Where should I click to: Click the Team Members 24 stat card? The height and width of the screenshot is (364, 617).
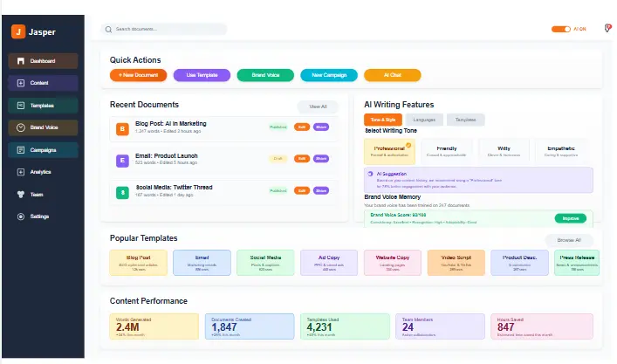(441, 326)
